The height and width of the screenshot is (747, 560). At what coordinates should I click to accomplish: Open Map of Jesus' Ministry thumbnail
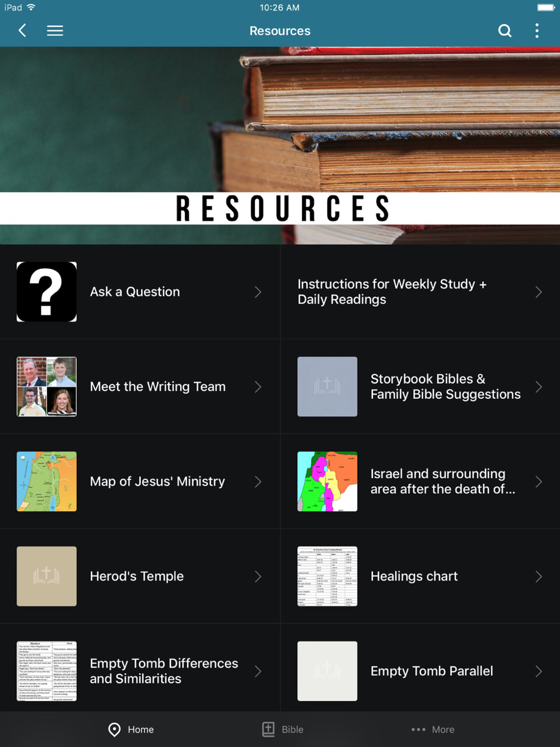pyautogui.click(x=46, y=482)
